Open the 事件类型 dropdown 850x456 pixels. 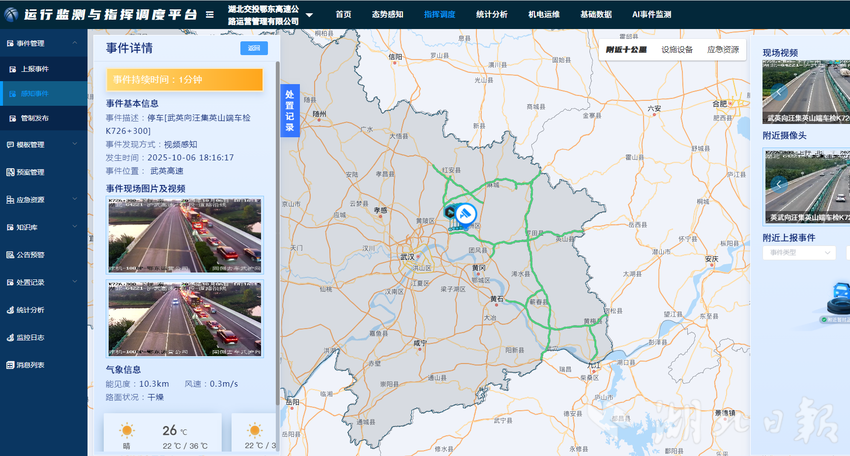[x=798, y=254]
